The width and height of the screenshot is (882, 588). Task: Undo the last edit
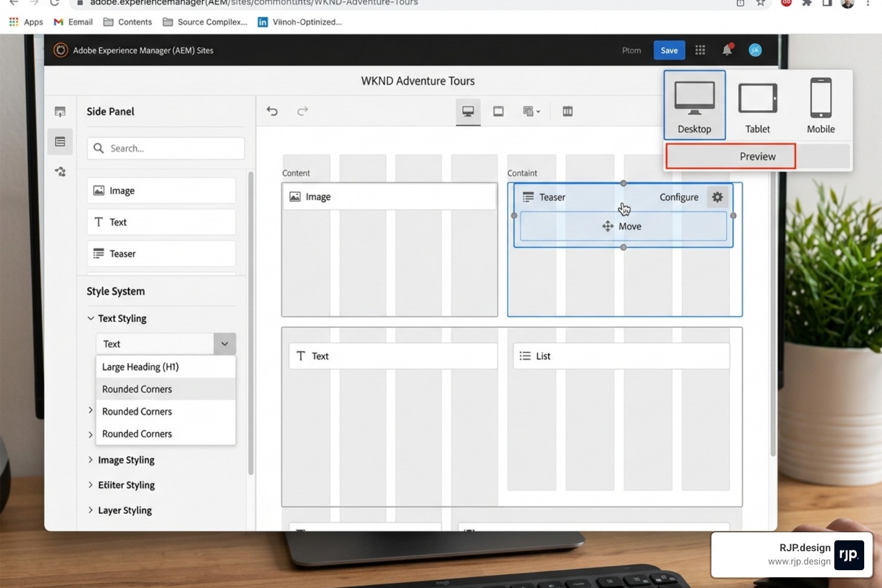(272, 111)
